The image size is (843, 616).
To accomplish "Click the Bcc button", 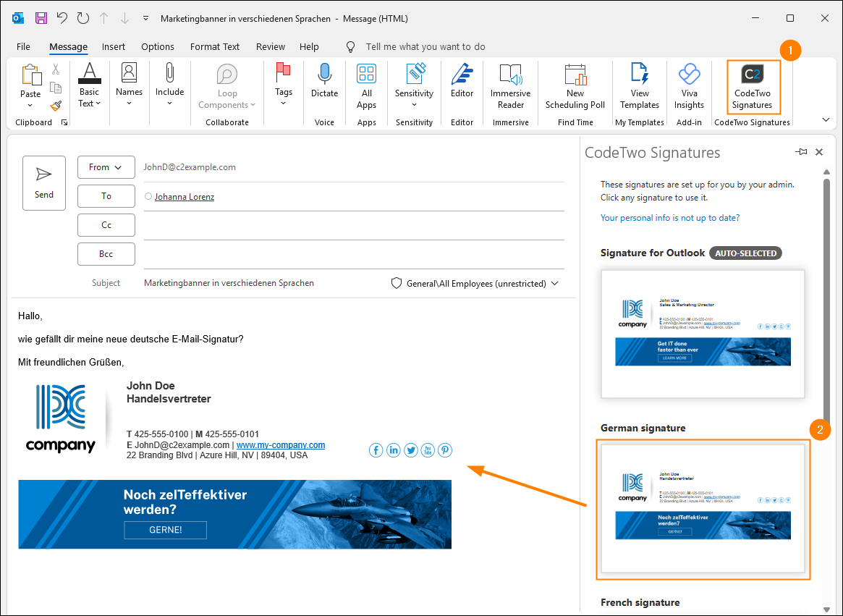I will (x=106, y=254).
